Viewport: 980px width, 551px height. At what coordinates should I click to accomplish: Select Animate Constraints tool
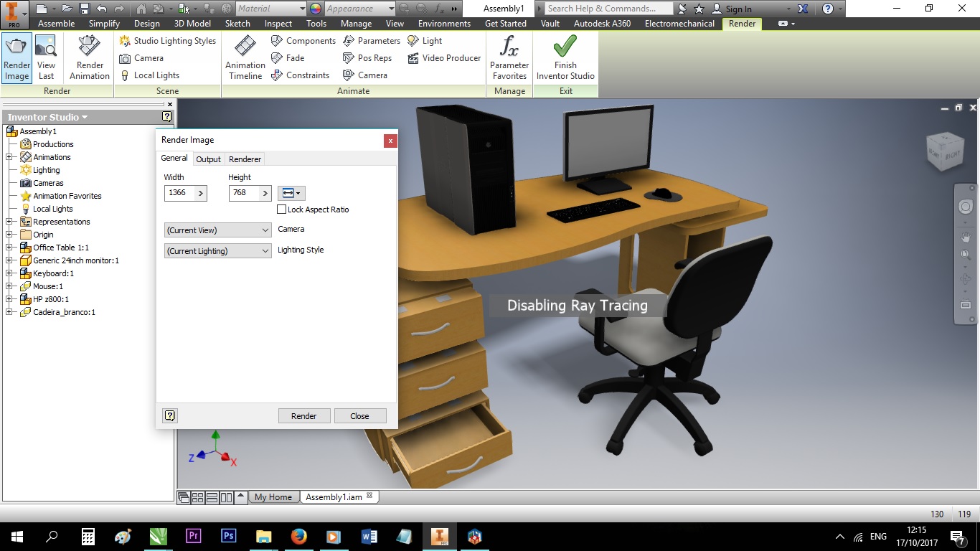[300, 75]
